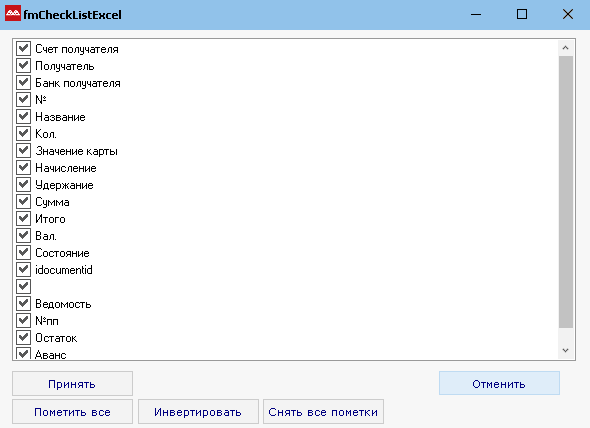Click "Снять все пометки" button
Viewport: 590px width, 428px height.
click(323, 412)
